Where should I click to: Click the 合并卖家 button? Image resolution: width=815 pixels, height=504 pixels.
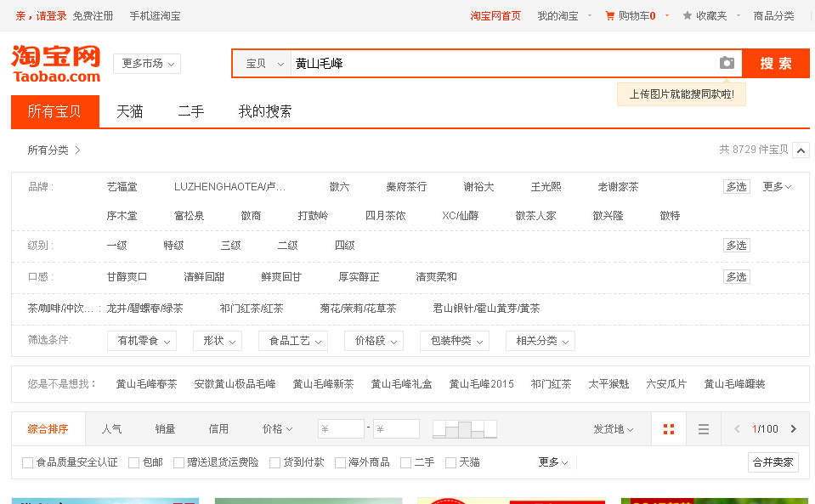coord(773,462)
